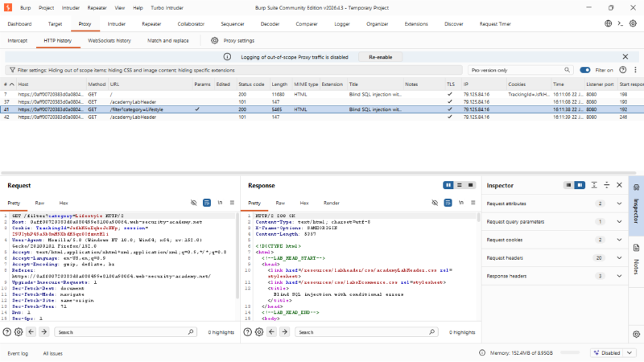Image resolution: width=644 pixels, height=362 pixels.
Task: Click the request Search input field
Action: click(x=126, y=332)
